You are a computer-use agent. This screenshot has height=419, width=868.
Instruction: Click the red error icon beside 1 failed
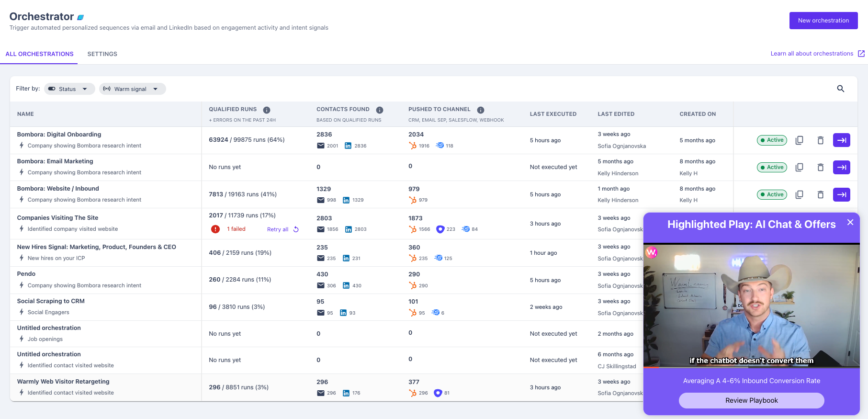(215, 229)
